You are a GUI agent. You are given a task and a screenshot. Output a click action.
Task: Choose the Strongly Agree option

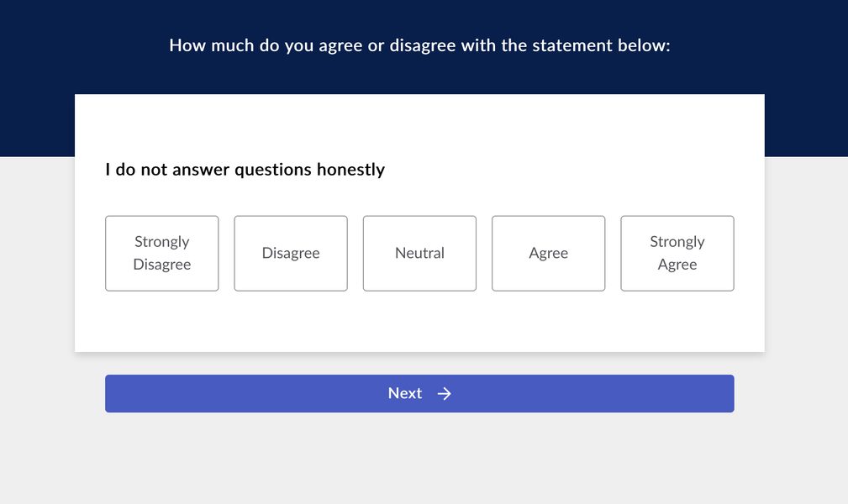point(677,253)
